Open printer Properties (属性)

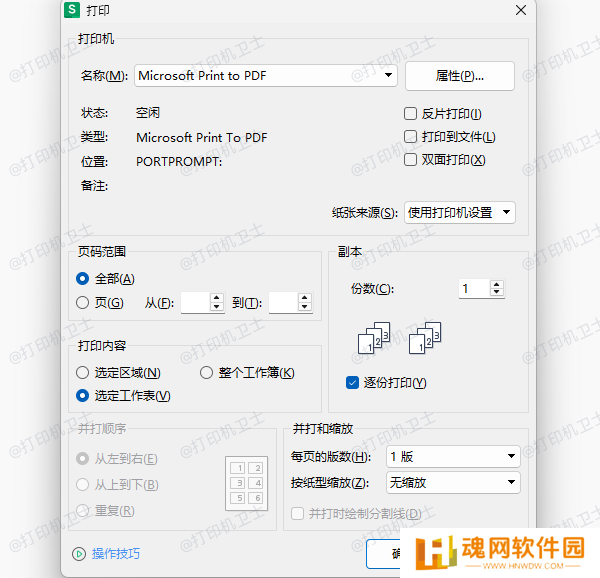click(x=460, y=76)
